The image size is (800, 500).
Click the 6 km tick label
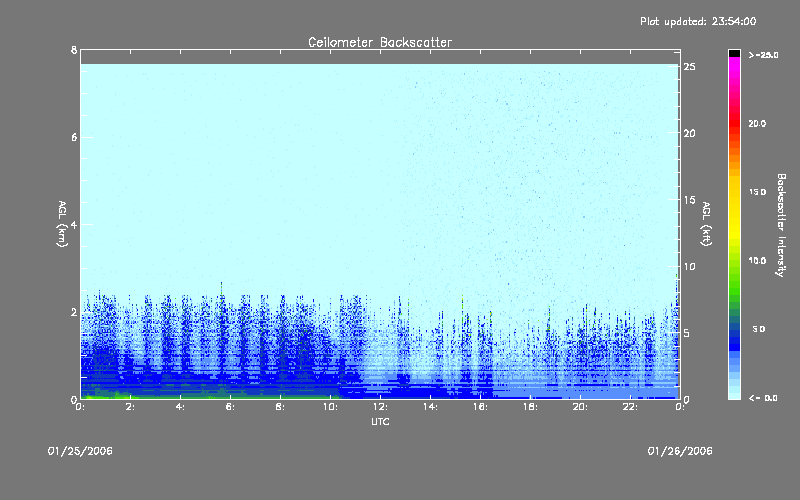coord(74,137)
